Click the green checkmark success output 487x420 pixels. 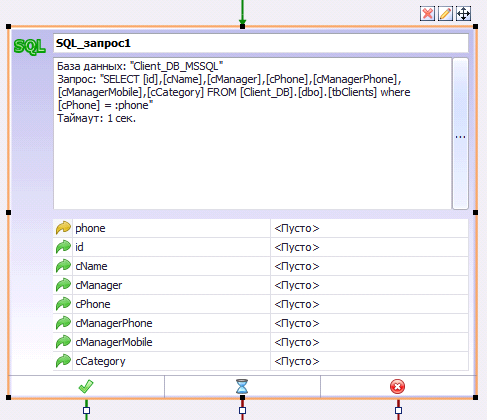click(86, 387)
